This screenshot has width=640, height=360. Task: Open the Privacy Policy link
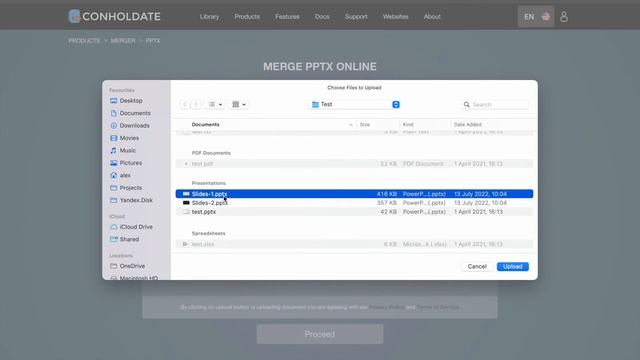coord(387,307)
